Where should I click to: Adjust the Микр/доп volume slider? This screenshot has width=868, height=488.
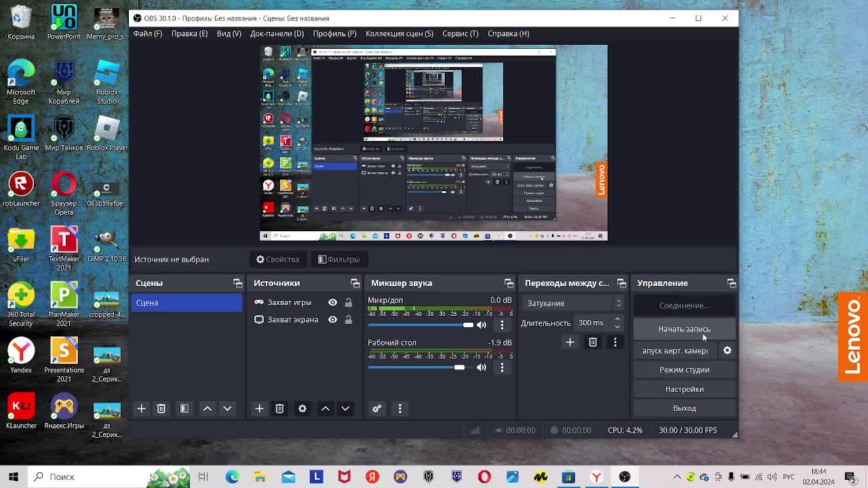tap(420, 325)
